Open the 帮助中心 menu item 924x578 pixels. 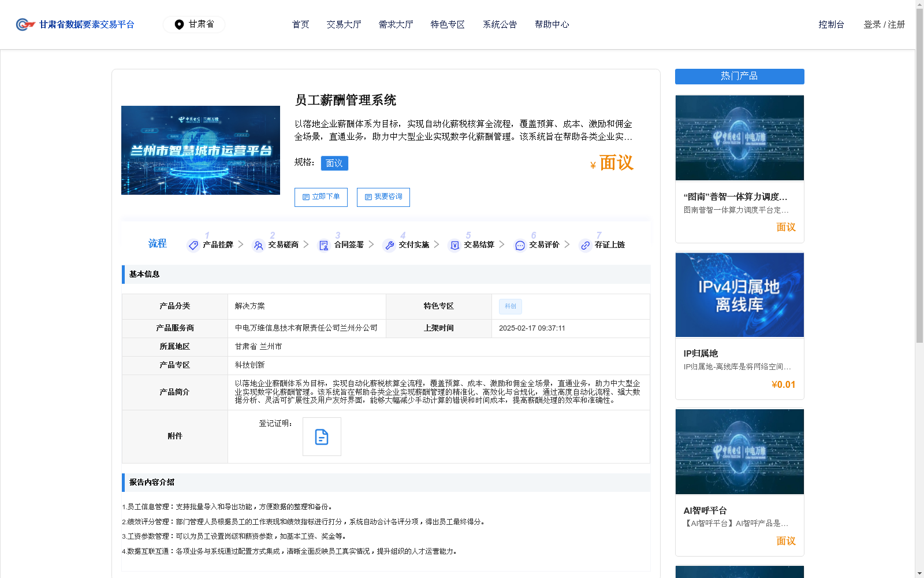pos(552,24)
